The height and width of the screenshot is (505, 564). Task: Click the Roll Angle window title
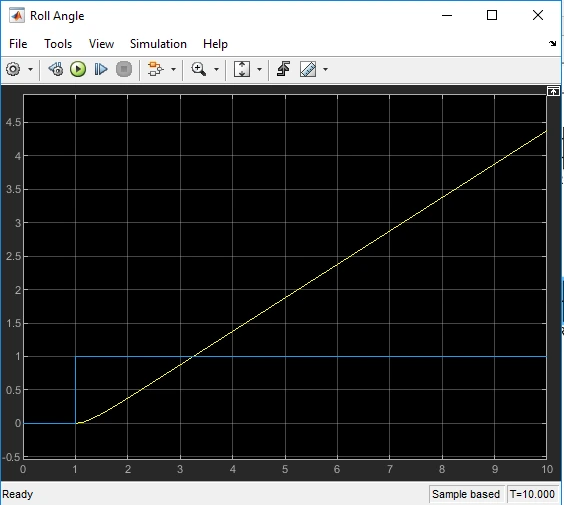tap(57, 16)
